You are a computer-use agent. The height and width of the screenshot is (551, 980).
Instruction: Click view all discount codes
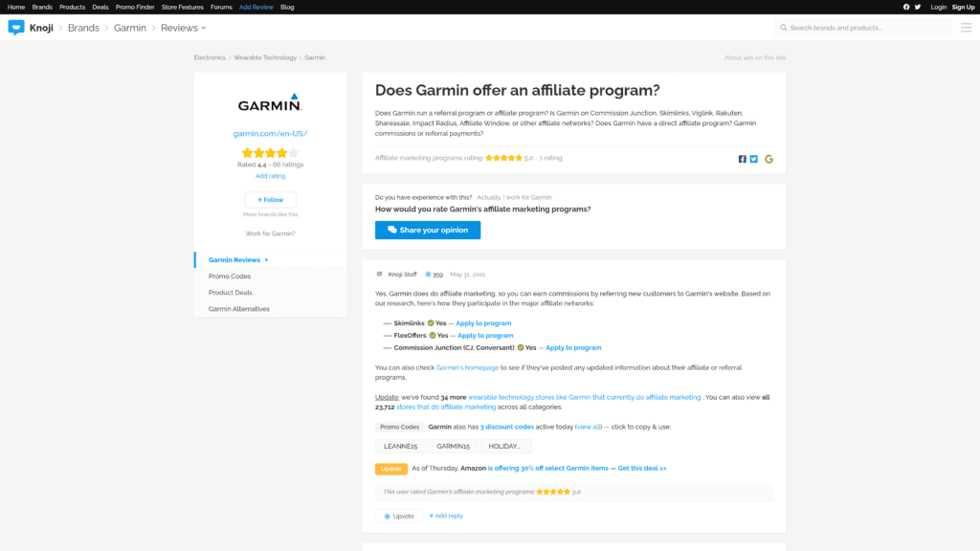tap(589, 427)
